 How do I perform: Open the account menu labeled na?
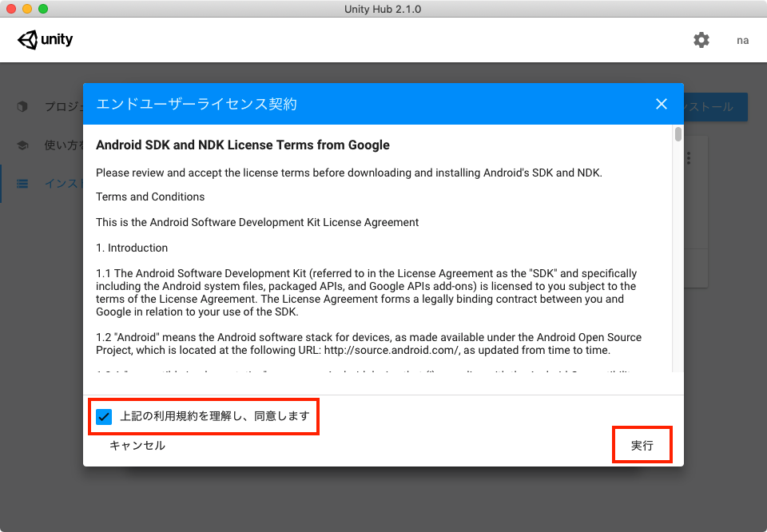tap(742, 41)
